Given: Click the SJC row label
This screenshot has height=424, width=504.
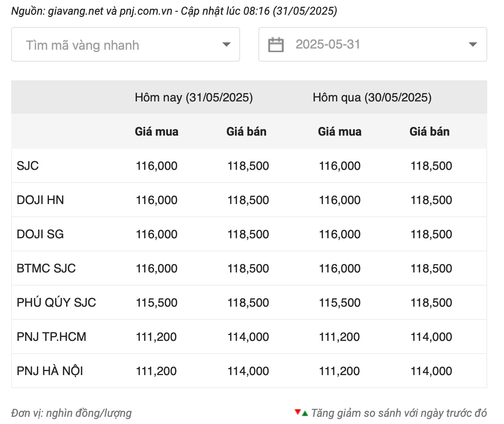Looking at the screenshot, I should coord(28,166).
